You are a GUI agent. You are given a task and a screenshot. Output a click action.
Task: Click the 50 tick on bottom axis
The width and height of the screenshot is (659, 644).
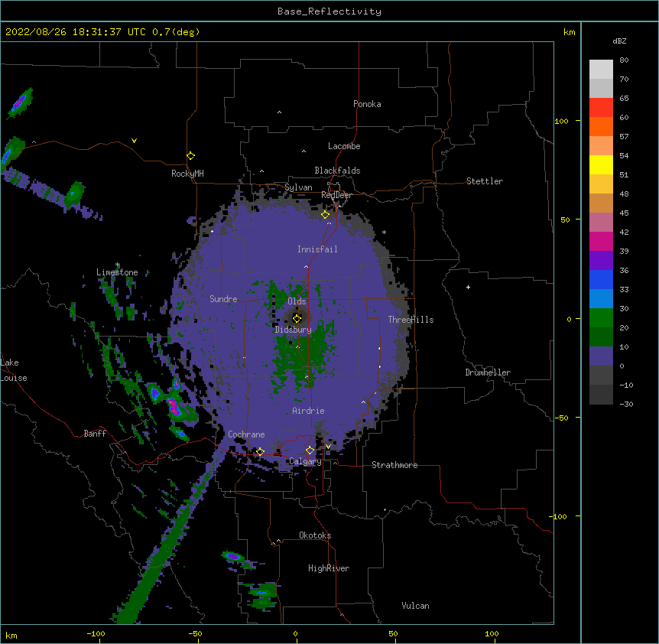pos(394,633)
